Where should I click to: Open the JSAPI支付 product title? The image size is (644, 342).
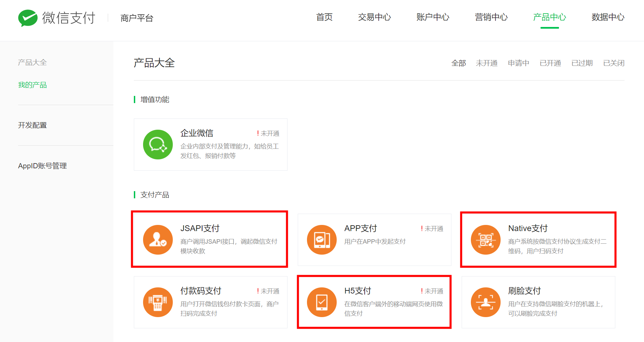tap(200, 228)
